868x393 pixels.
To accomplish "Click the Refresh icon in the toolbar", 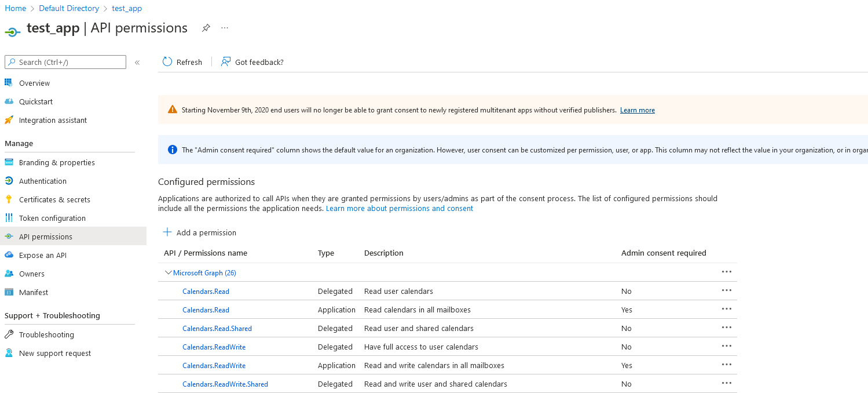I will [x=167, y=62].
